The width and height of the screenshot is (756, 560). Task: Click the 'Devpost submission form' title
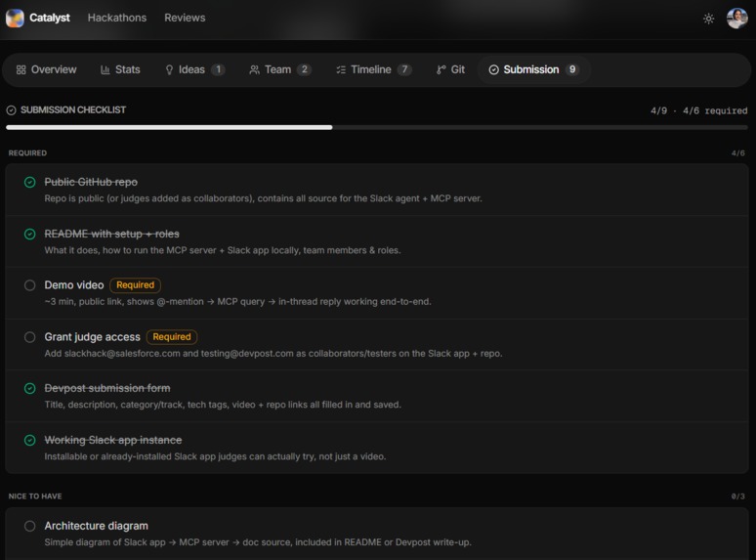pos(107,388)
